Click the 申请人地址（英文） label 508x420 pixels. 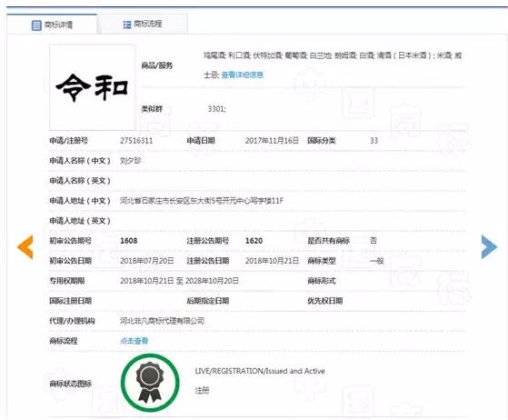coord(80,221)
